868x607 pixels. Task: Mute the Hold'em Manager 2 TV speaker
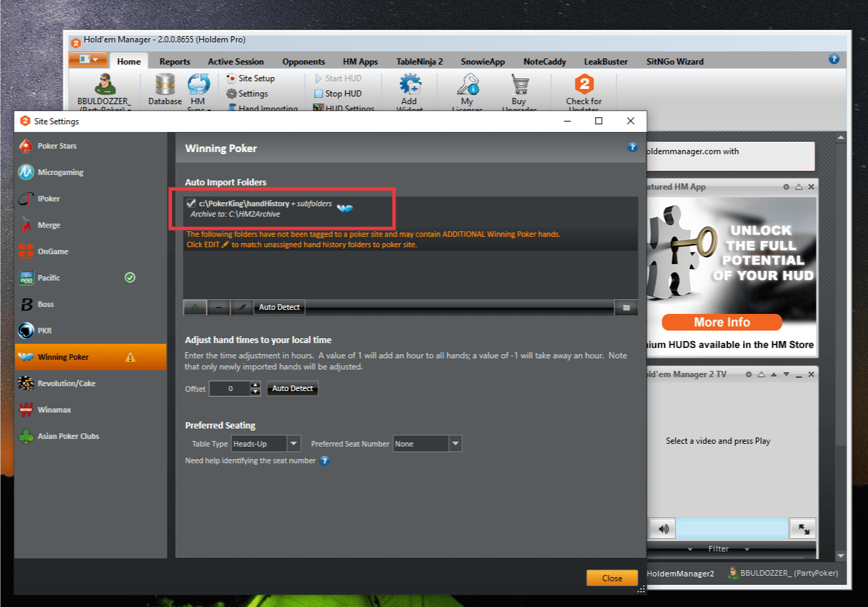click(x=663, y=529)
